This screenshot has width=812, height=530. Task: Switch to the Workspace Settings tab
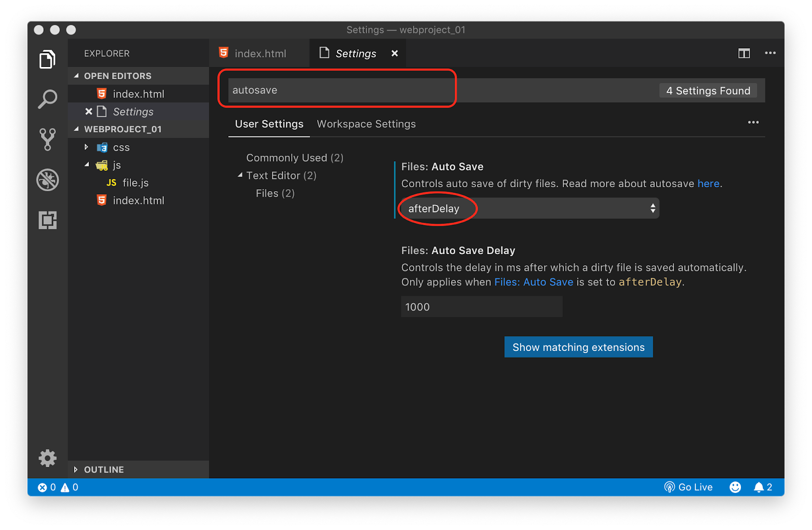(366, 124)
